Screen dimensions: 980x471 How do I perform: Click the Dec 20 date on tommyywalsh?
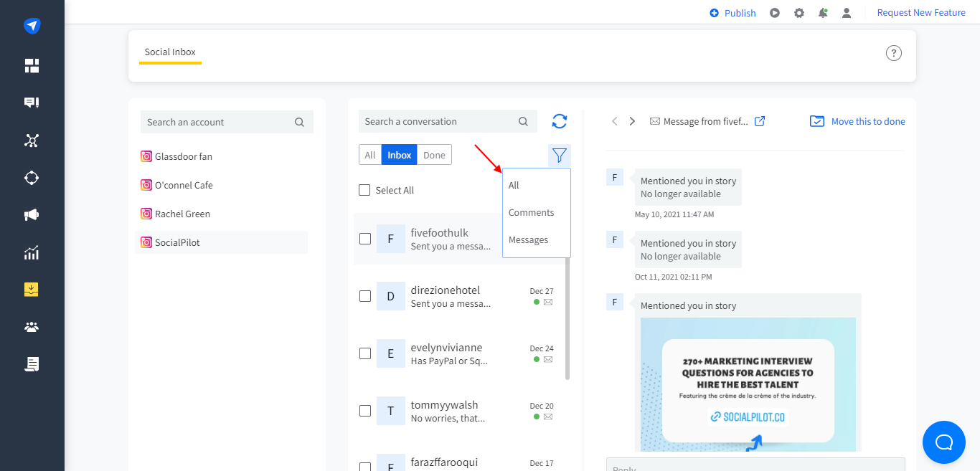click(x=542, y=406)
